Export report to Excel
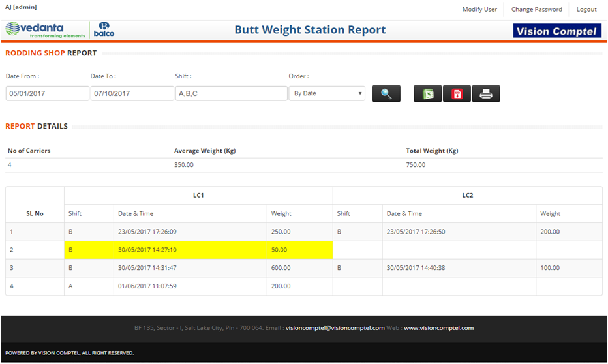Viewport: 608px width, 364px height. click(x=427, y=94)
